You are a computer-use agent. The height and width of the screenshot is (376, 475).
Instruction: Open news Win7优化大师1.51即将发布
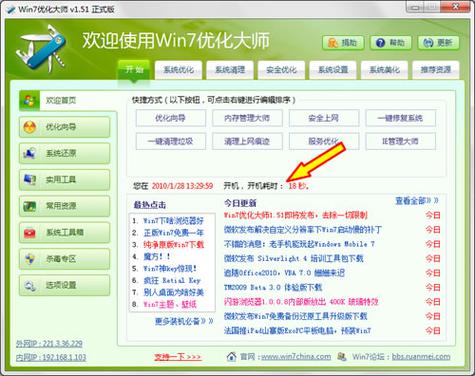point(295,215)
